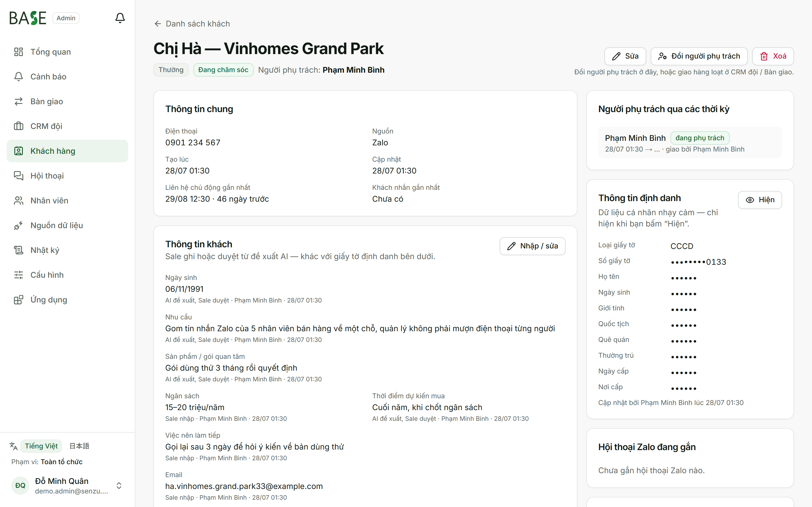This screenshot has height=507, width=812.
Task: Show masked identity data with Hiện
Action: (x=760, y=200)
